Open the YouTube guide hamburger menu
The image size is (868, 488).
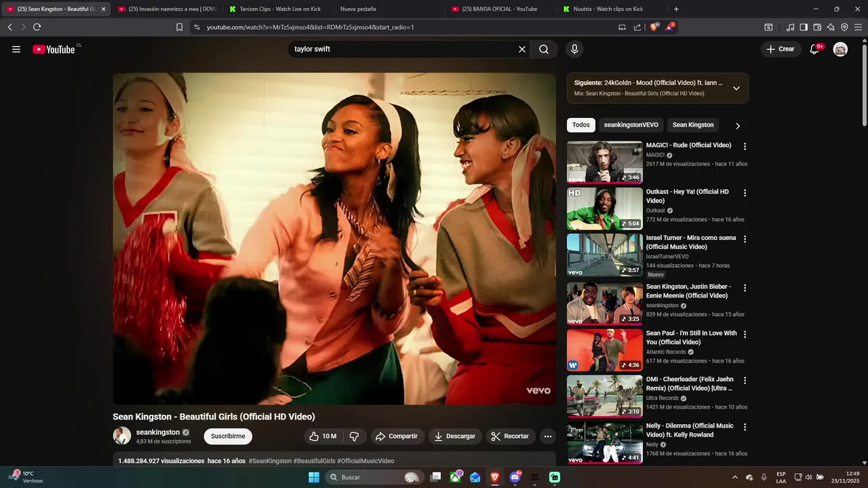click(16, 49)
